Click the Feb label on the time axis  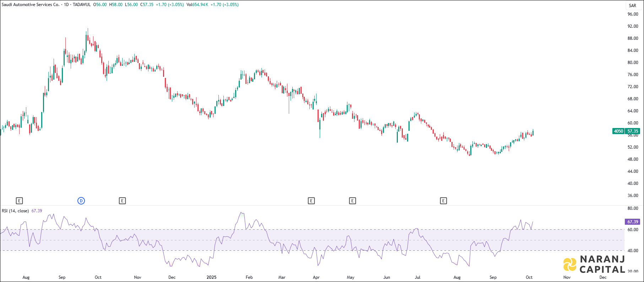[249, 277]
